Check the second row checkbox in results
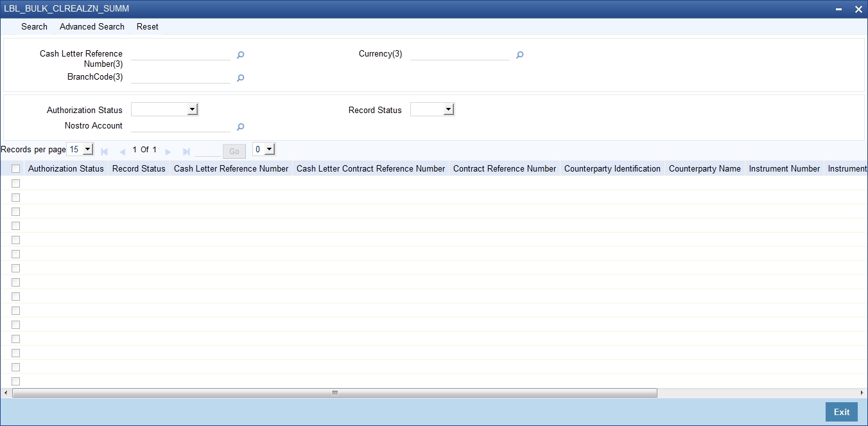The width and height of the screenshot is (868, 426). (15, 197)
